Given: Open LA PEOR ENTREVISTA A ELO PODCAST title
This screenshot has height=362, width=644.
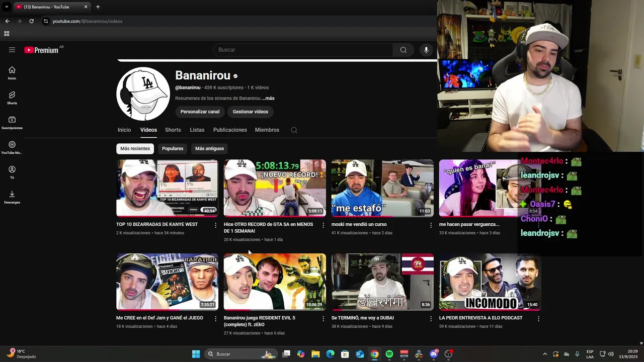Looking at the screenshot, I should click(x=480, y=318).
